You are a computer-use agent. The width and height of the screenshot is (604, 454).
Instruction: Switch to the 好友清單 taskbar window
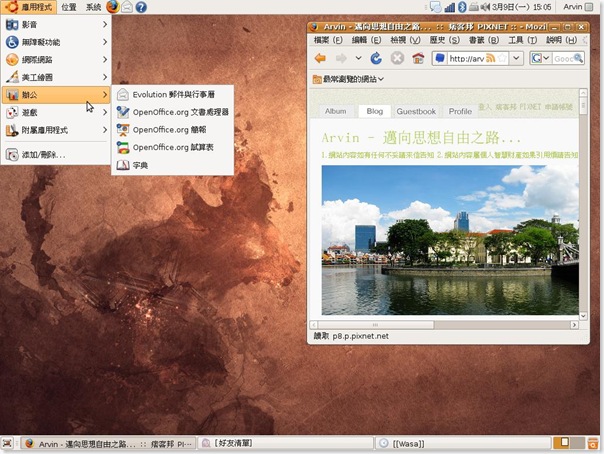pyautogui.click(x=286, y=443)
